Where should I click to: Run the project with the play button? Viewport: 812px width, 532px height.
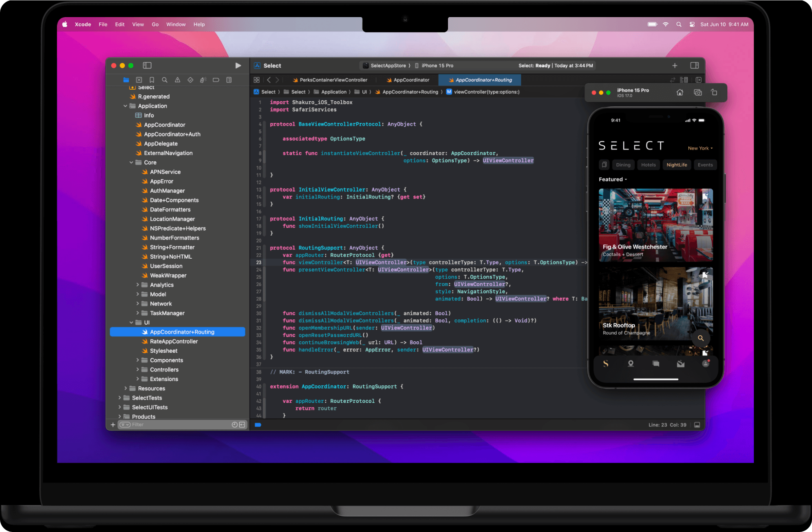(238, 66)
